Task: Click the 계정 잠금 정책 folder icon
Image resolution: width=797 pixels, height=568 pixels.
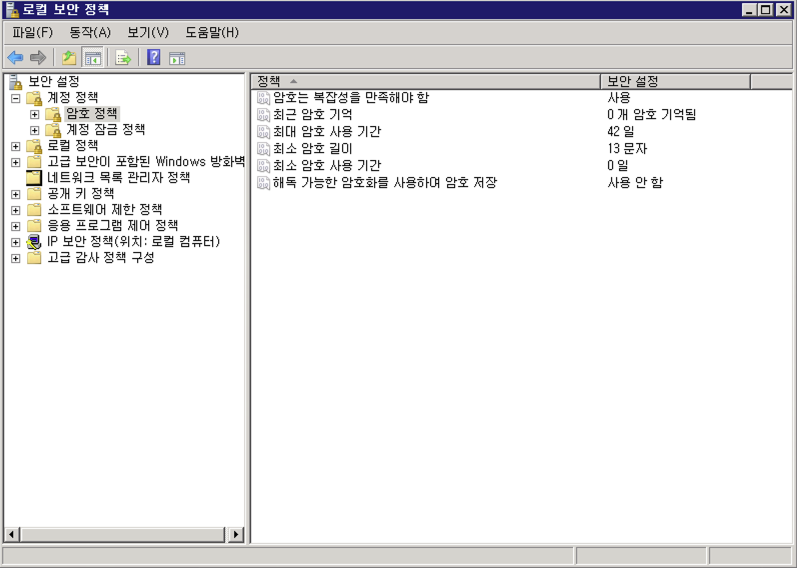Action: [53, 130]
